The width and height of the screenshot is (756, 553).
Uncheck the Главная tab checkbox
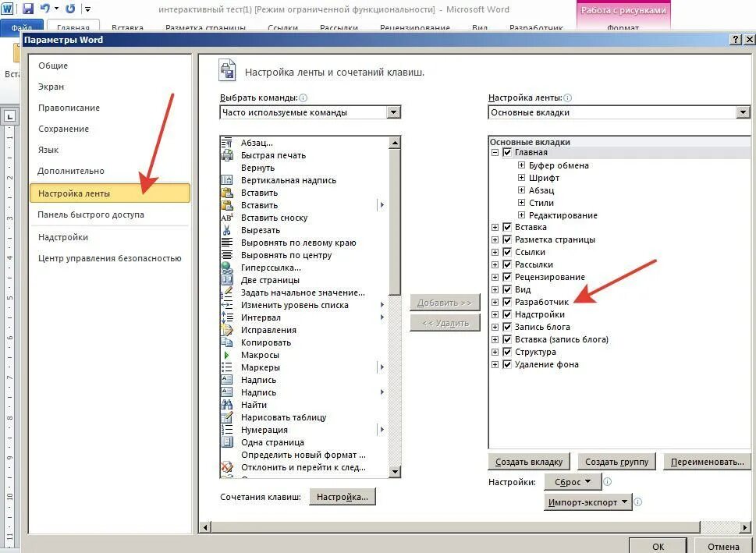[x=507, y=152]
